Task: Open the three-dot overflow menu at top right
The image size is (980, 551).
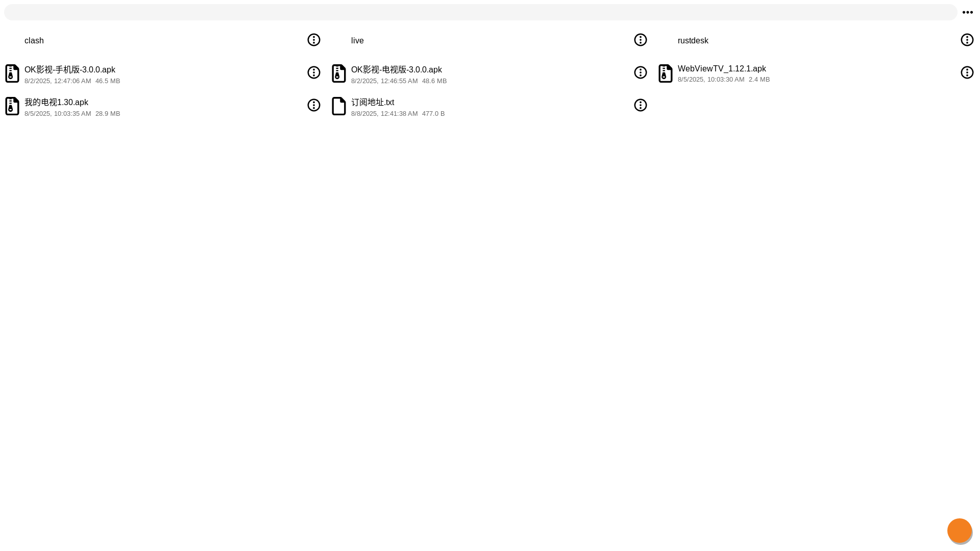Action: (967, 12)
